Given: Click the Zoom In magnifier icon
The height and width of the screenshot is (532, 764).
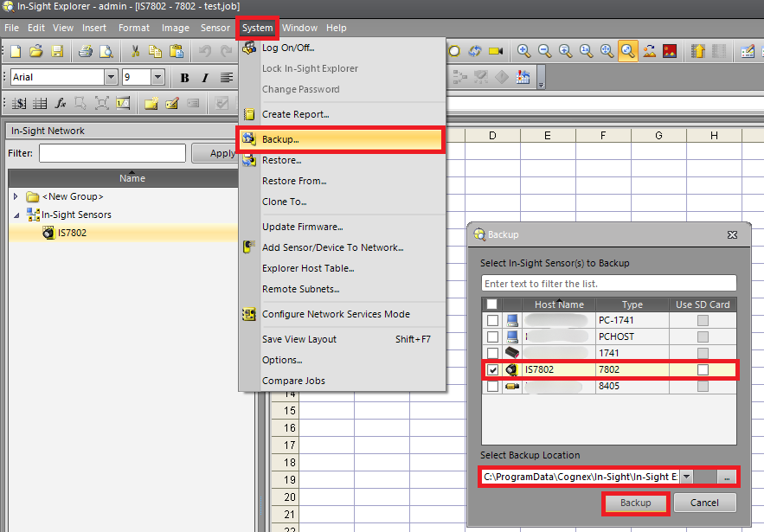Looking at the screenshot, I should [523, 51].
